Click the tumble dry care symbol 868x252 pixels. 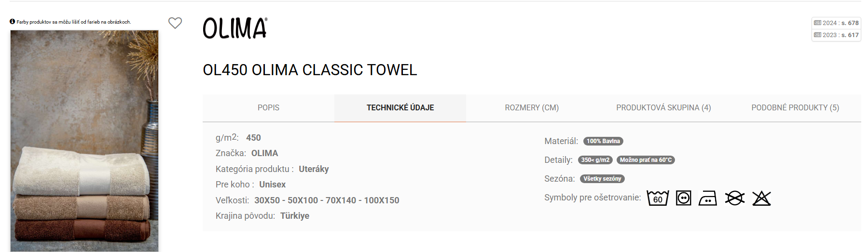pos(683,198)
